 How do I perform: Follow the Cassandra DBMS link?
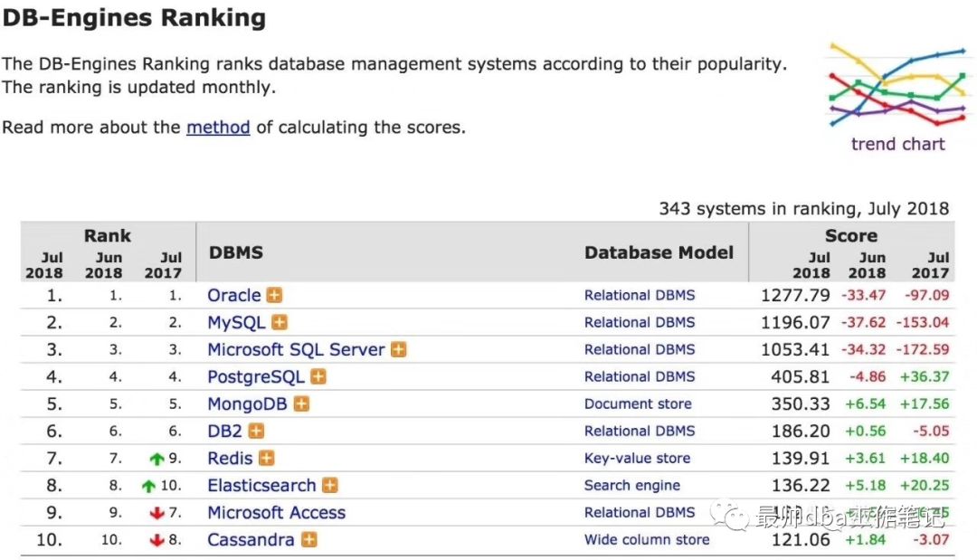click(251, 540)
